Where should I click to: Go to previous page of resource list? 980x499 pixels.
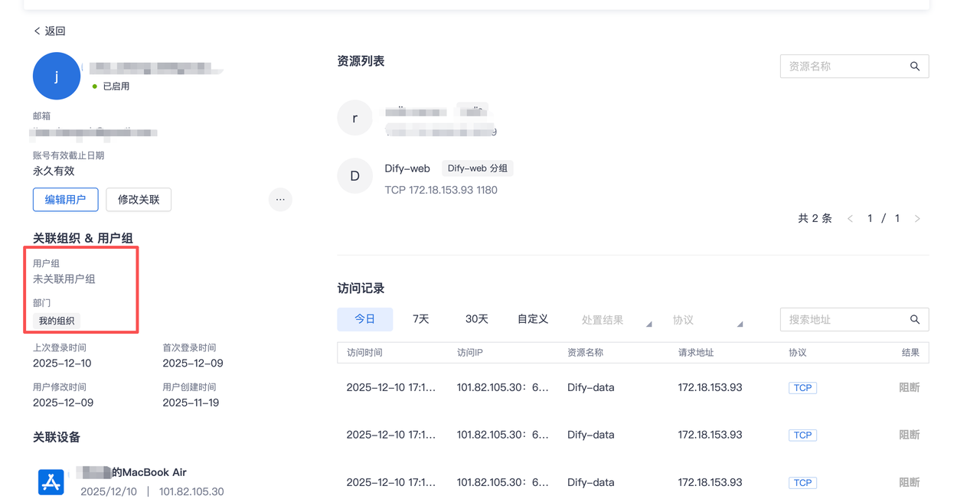click(x=850, y=219)
